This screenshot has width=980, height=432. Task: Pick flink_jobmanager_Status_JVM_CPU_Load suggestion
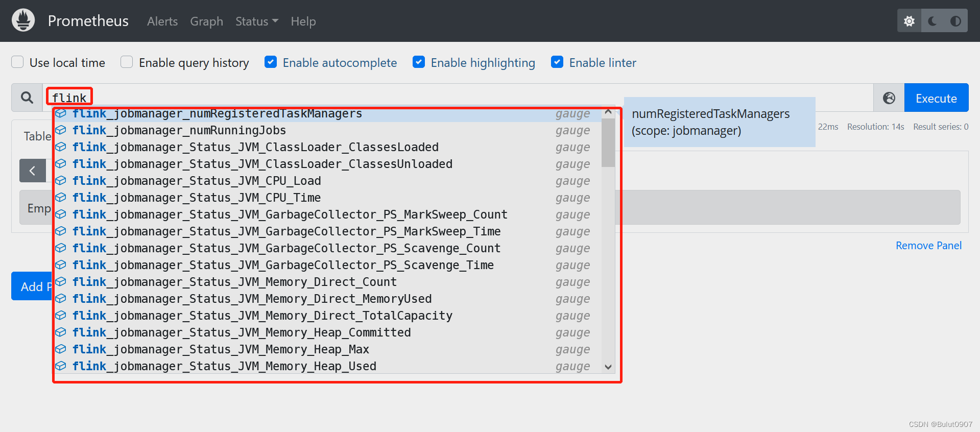(327, 181)
